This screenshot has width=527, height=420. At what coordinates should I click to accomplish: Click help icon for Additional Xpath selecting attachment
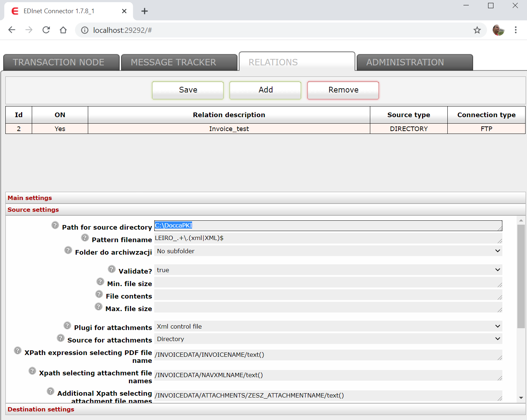[50, 391]
